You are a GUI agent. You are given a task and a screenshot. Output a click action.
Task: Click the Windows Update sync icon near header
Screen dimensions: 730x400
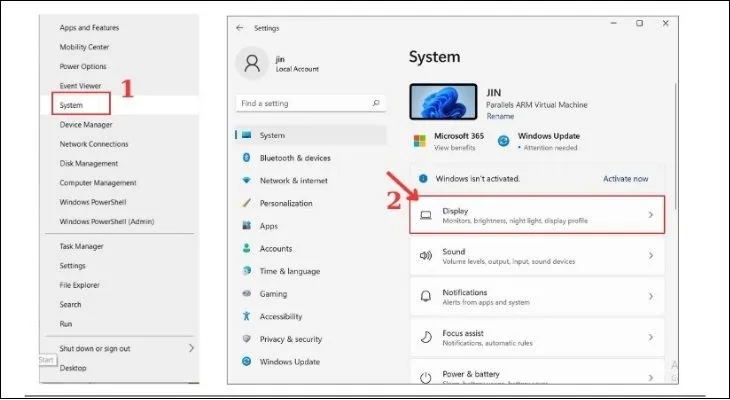point(503,141)
